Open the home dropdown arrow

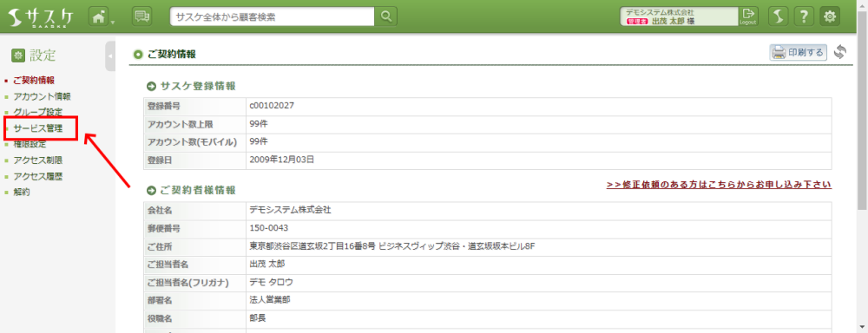click(112, 23)
